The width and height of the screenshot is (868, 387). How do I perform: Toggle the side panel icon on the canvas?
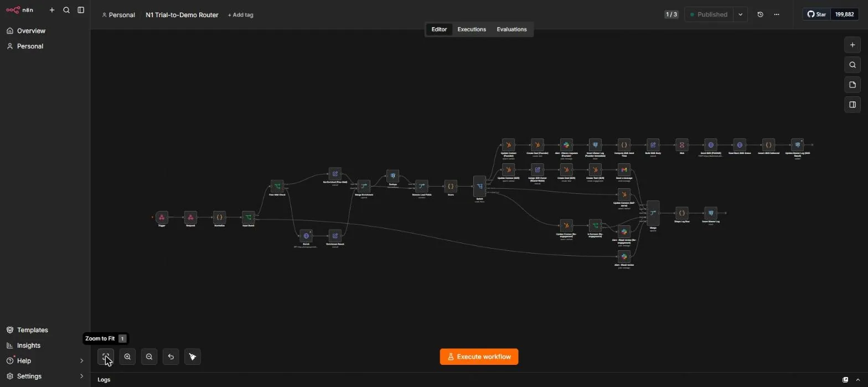[x=852, y=105]
